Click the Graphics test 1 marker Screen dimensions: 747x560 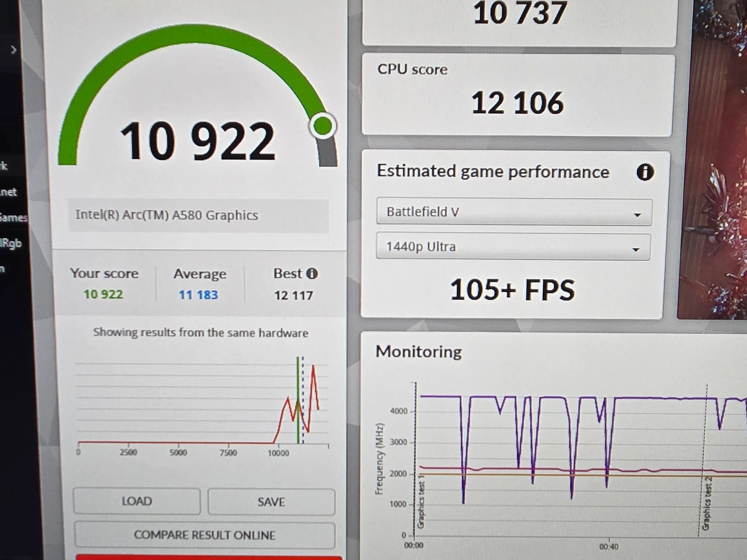point(421,501)
